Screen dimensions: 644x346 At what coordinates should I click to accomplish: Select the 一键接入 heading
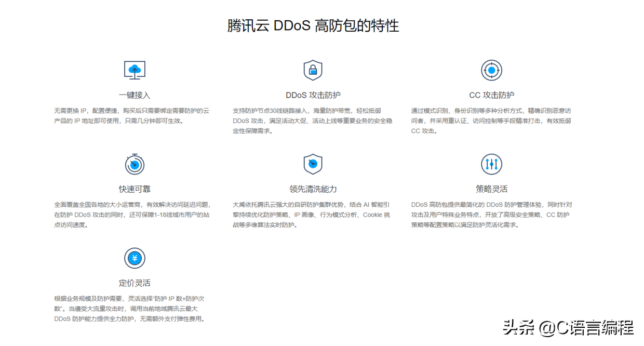[x=135, y=95]
